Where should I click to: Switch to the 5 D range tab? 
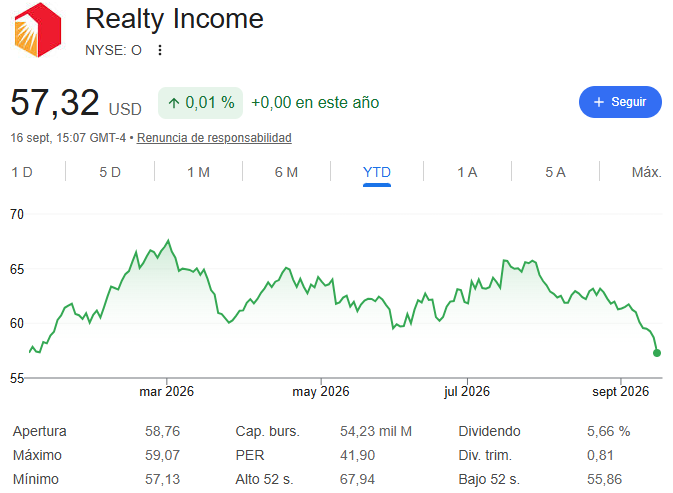(x=110, y=172)
